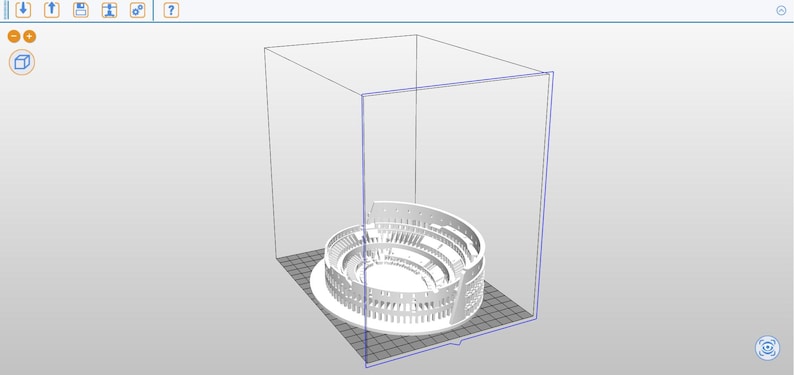Save the project with the floppy disk icon

pyautogui.click(x=81, y=10)
